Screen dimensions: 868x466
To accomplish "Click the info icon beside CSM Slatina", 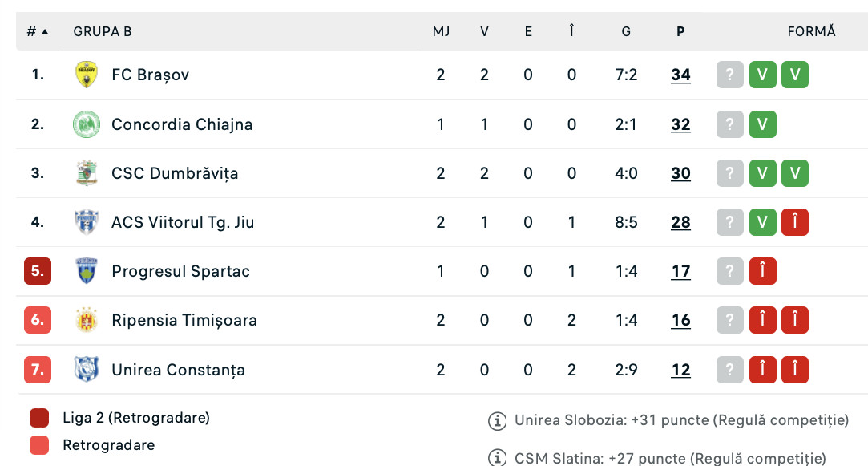I will pos(497,459).
